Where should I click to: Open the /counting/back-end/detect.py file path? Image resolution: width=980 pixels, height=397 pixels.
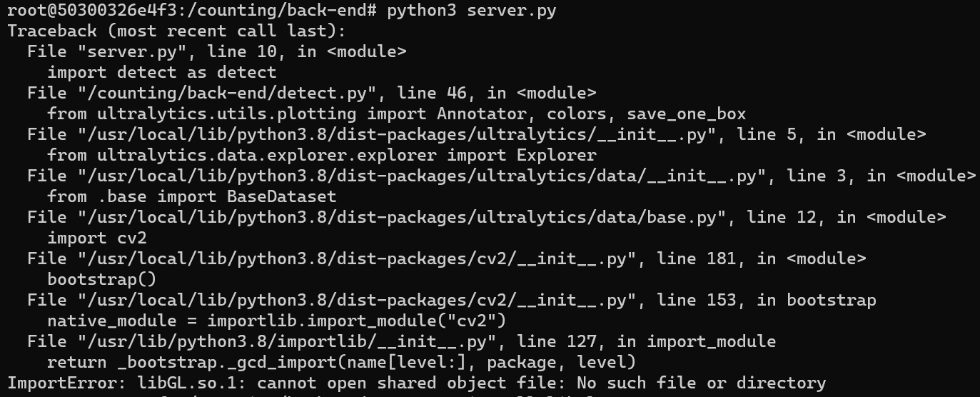(222, 94)
